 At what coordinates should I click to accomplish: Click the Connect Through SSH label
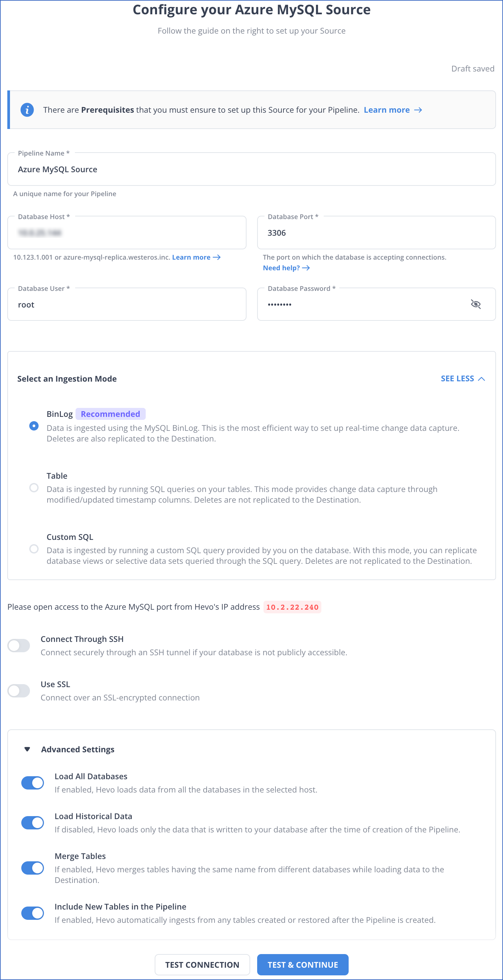pyautogui.click(x=82, y=639)
